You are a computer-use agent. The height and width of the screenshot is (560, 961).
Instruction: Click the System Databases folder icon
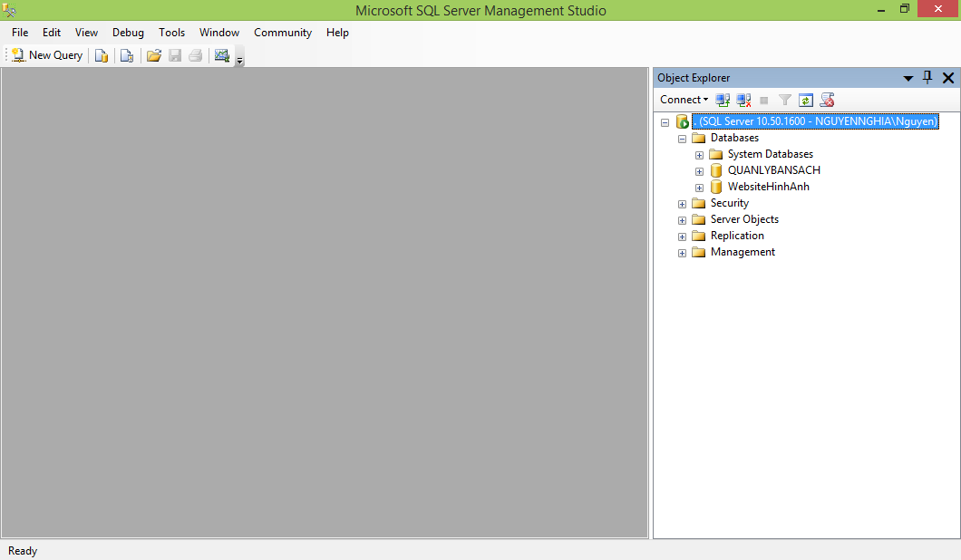pos(716,154)
